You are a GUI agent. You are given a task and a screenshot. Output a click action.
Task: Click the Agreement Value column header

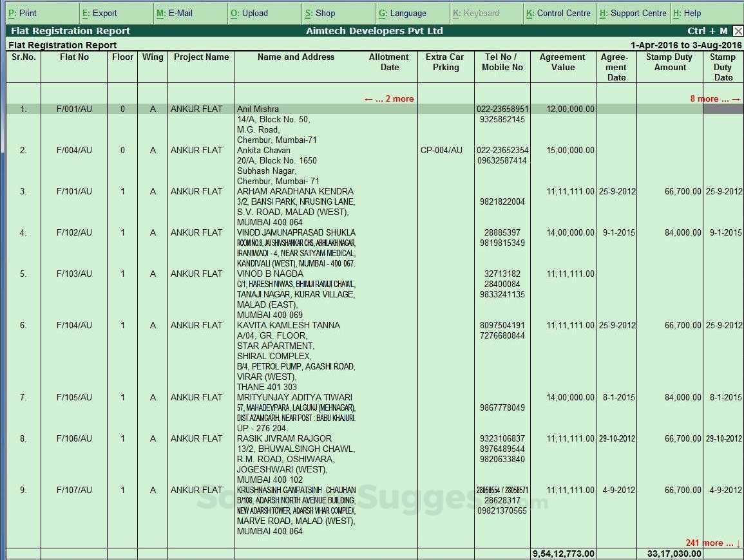tap(562, 62)
